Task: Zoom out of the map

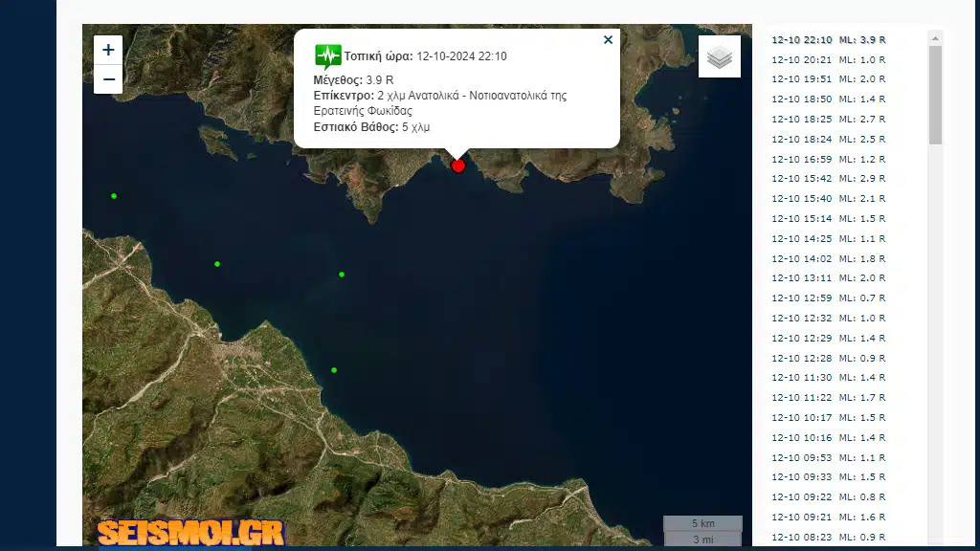Action: pyautogui.click(x=108, y=79)
